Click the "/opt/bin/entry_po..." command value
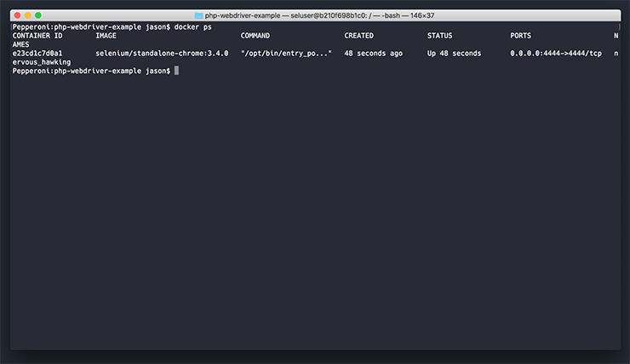Viewport: 630px width, 364px height. [x=286, y=54]
